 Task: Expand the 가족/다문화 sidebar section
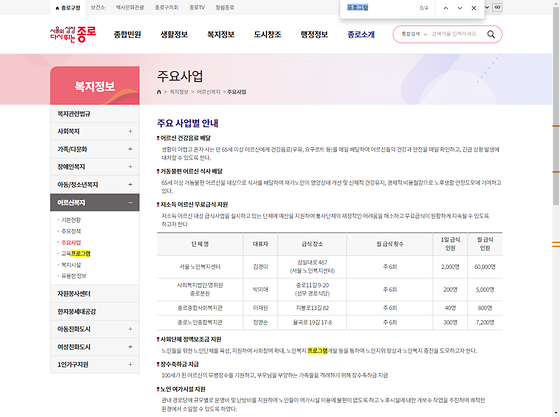130,149
